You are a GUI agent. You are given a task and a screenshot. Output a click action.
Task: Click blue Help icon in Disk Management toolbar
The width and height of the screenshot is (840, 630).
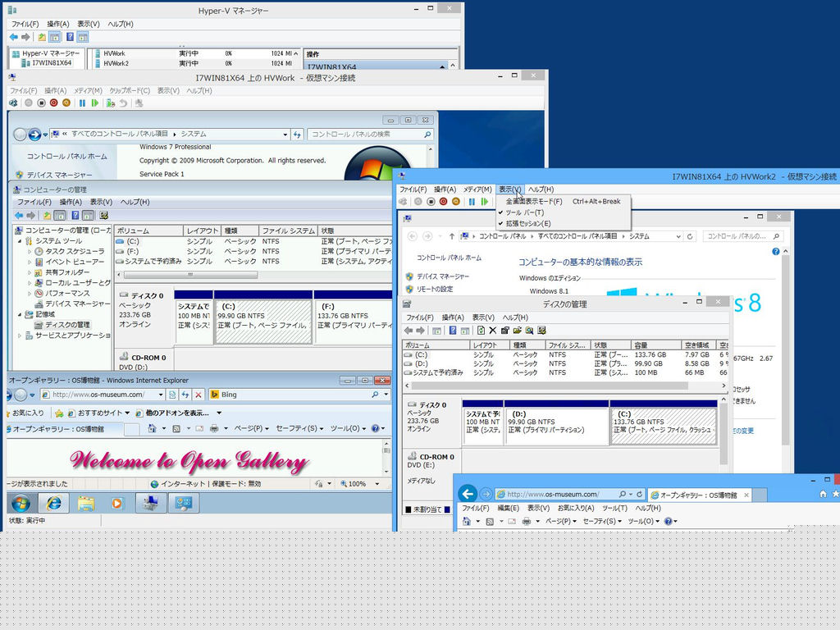coord(453,331)
